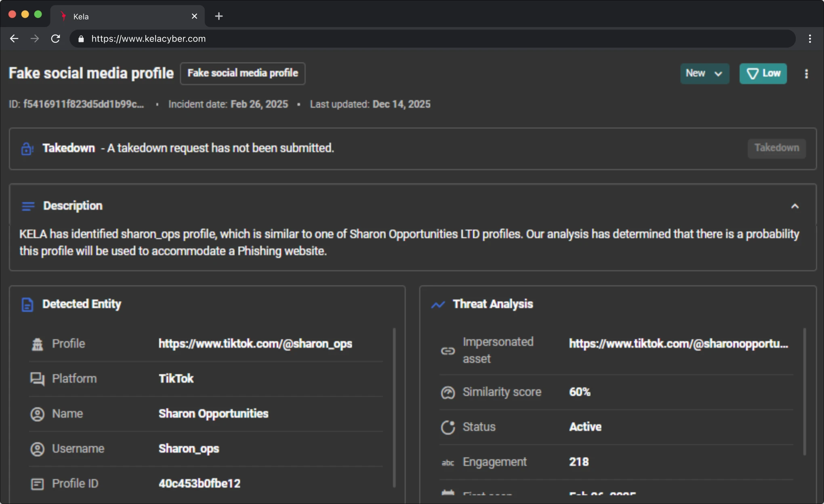The height and width of the screenshot is (504, 824).
Task: Open the sharon_ops TikTok profile link
Action: (x=255, y=344)
